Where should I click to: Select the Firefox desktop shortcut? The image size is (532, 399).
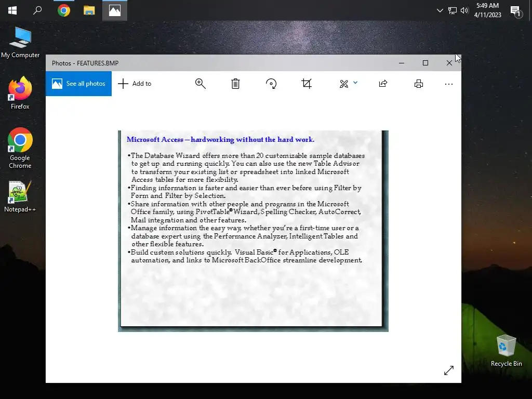pos(20,92)
